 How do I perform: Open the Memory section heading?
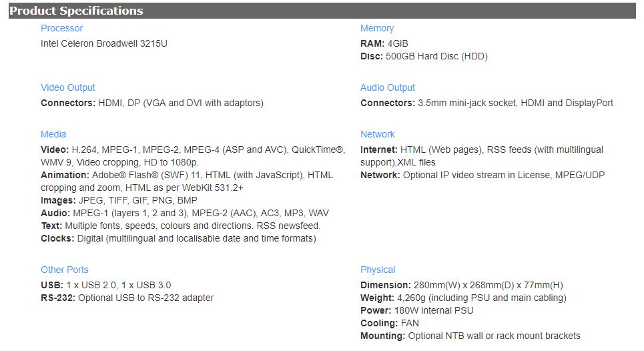376,28
